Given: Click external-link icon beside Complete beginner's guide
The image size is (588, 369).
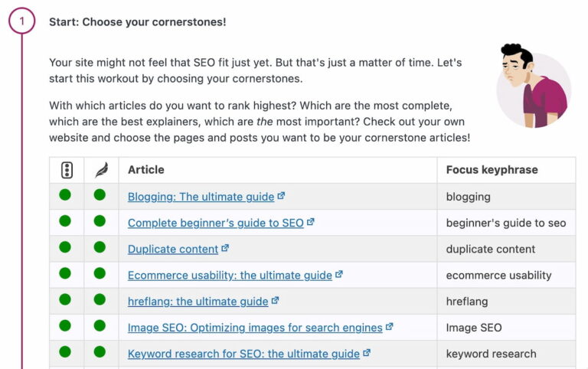Looking at the screenshot, I should pos(311,221).
